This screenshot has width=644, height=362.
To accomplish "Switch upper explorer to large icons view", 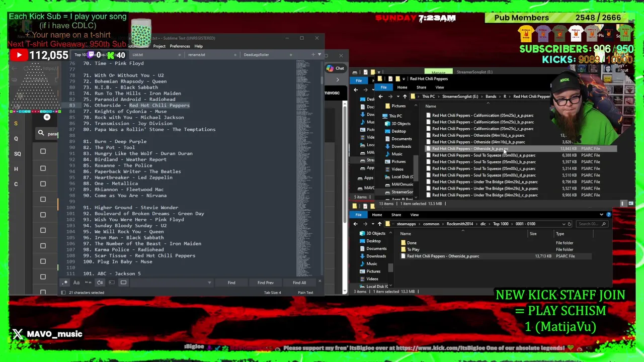I will pos(631,204).
